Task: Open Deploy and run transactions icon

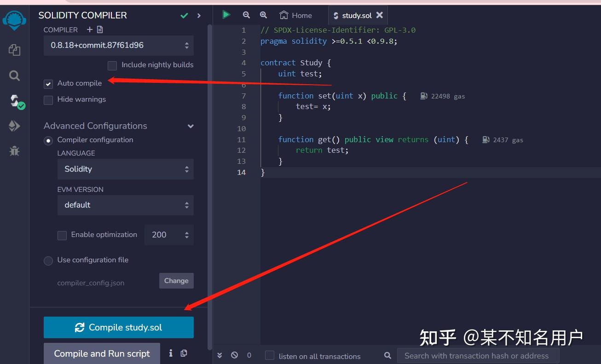Action: pos(14,126)
